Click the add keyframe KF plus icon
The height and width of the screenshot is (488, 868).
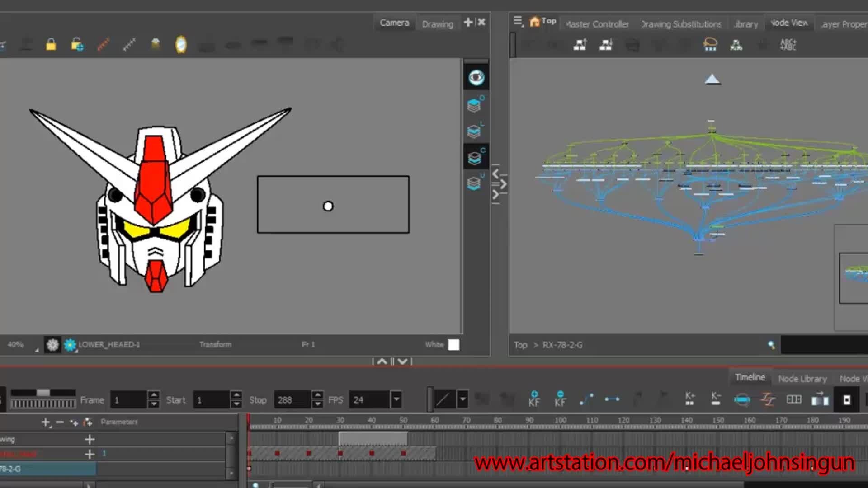(x=534, y=399)
